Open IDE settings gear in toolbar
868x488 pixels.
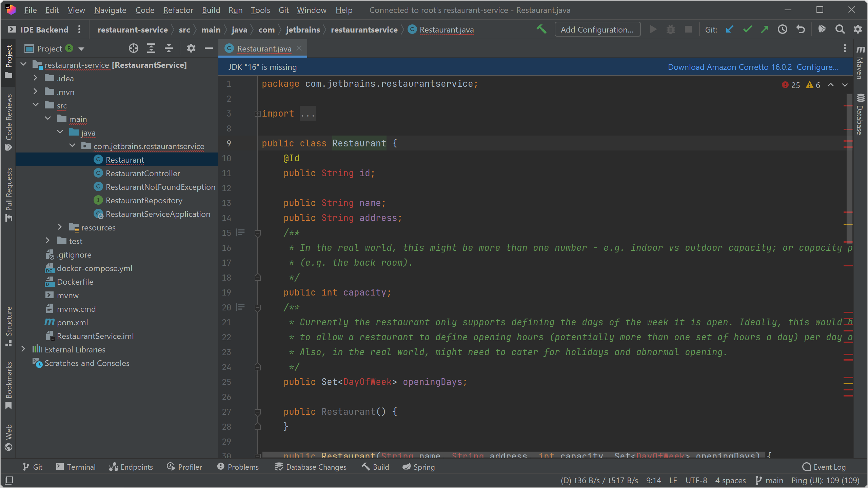coord(857,29)
